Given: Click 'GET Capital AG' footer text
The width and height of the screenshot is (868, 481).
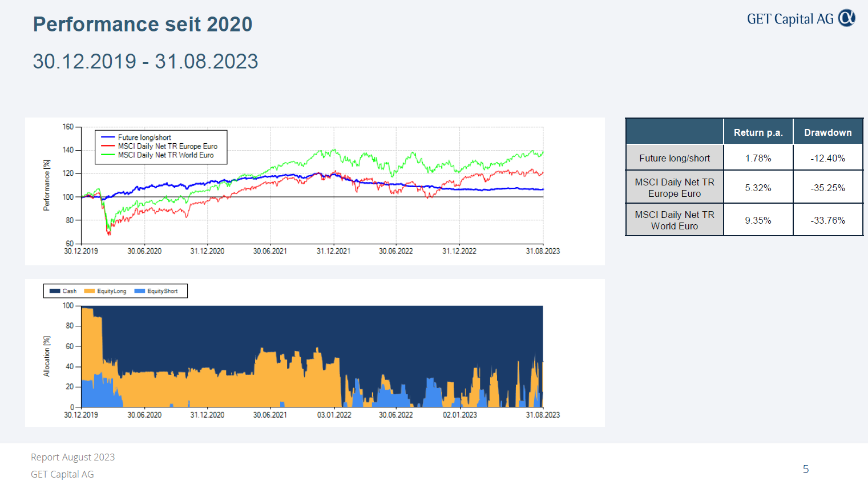Looking at the screenshot, I should 62,474.
